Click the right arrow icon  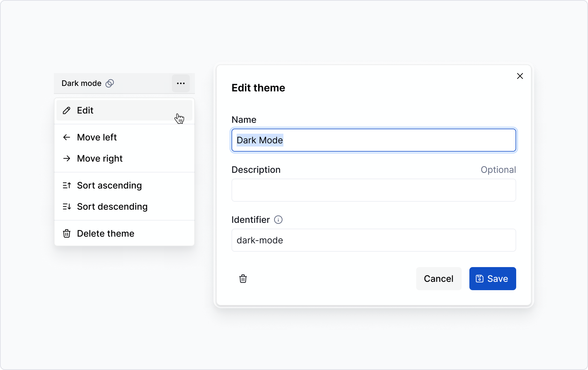coord(66,158)
